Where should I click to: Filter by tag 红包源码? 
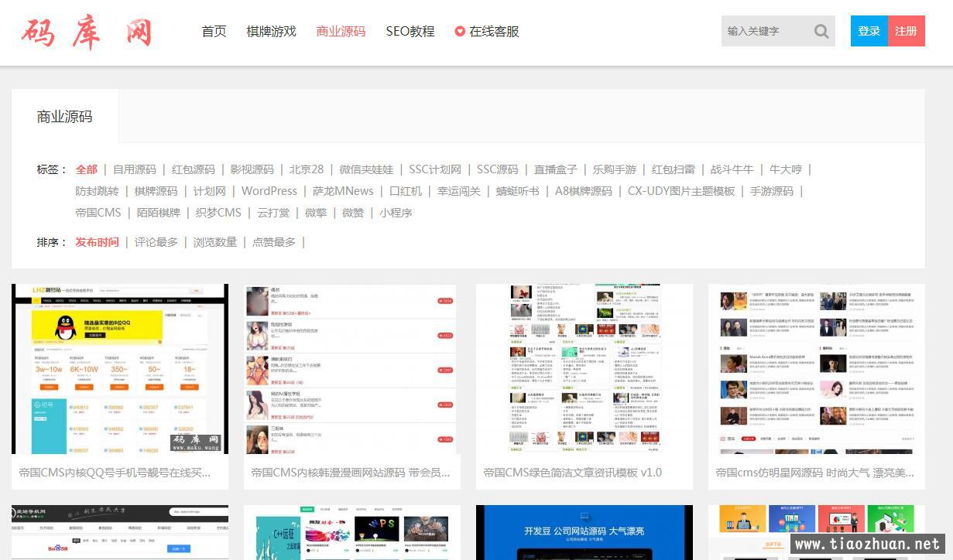pyautogui.click(x=194, y=169)
